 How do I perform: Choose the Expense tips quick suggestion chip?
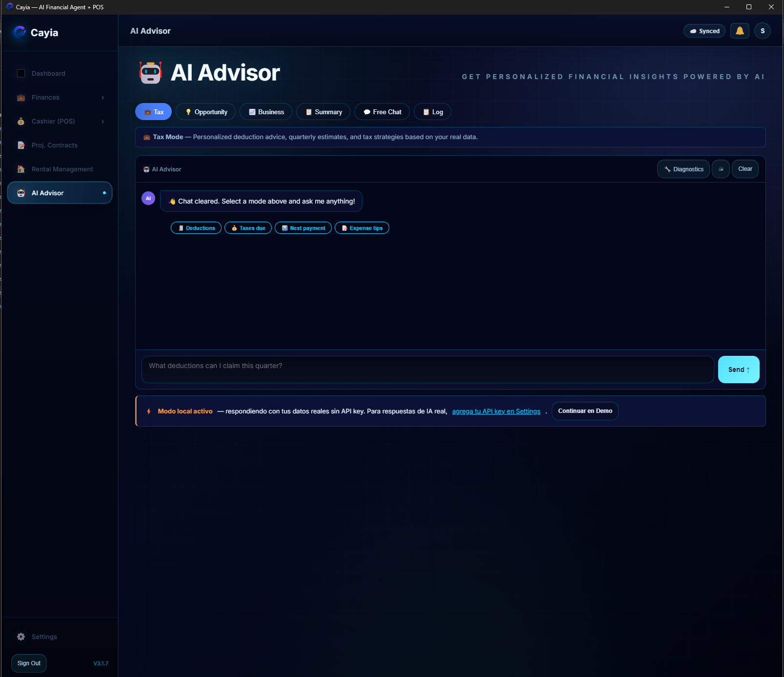click(x=362, y=228)
